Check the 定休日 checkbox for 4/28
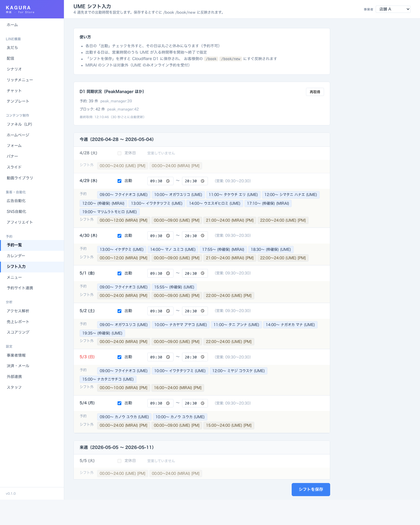420x525 pixels. [119, 153]
